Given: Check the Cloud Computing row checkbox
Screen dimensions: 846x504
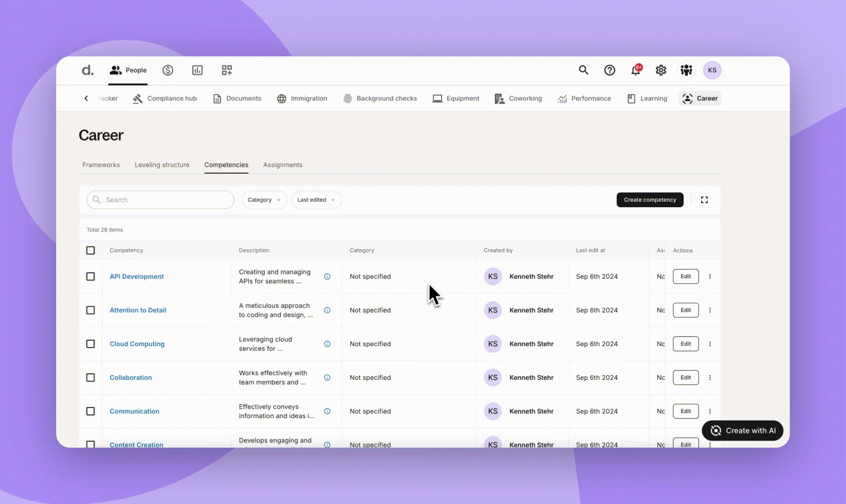Looking at the screenshot, I should tap(91, 344).
